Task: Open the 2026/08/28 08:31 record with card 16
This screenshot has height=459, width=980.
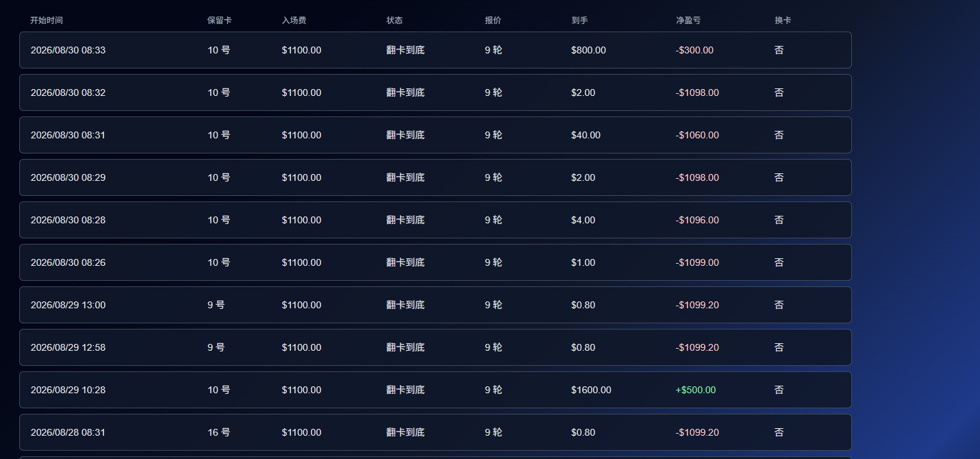Action: click(436, 432)
